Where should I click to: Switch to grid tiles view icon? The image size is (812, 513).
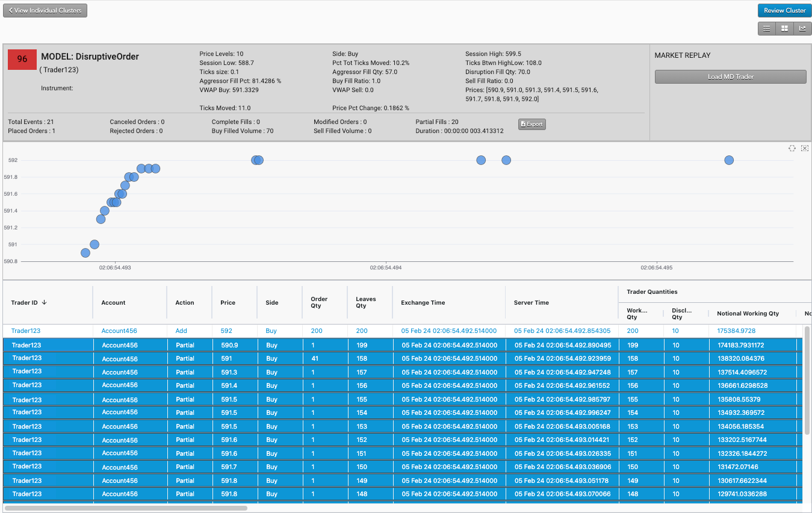click(x=785, y=28)
